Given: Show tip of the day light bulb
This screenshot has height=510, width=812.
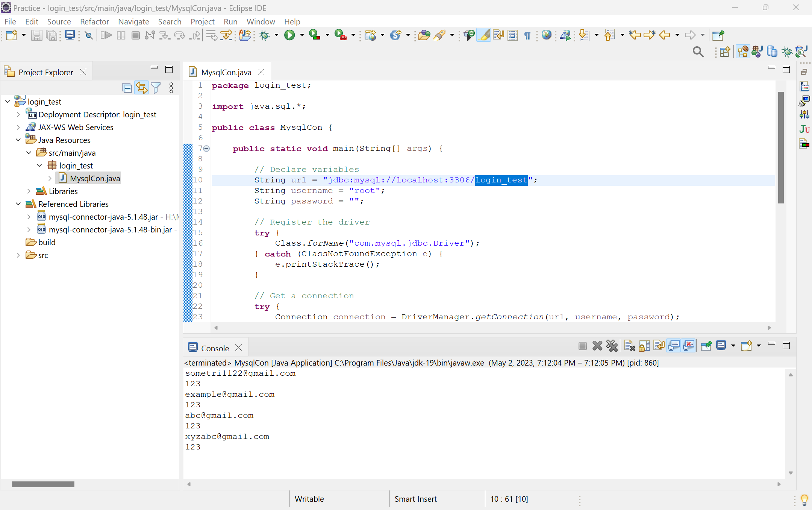Looking at the screenshot, I should pos(804,500).
